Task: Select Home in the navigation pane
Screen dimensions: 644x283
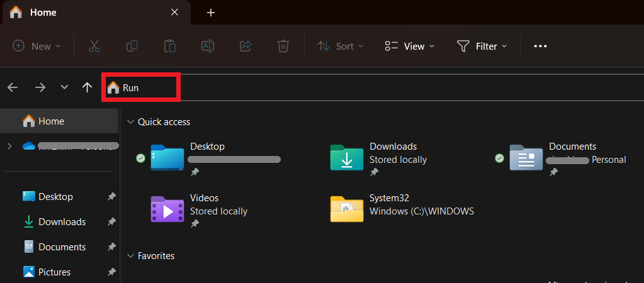Action: coord(60,121)
